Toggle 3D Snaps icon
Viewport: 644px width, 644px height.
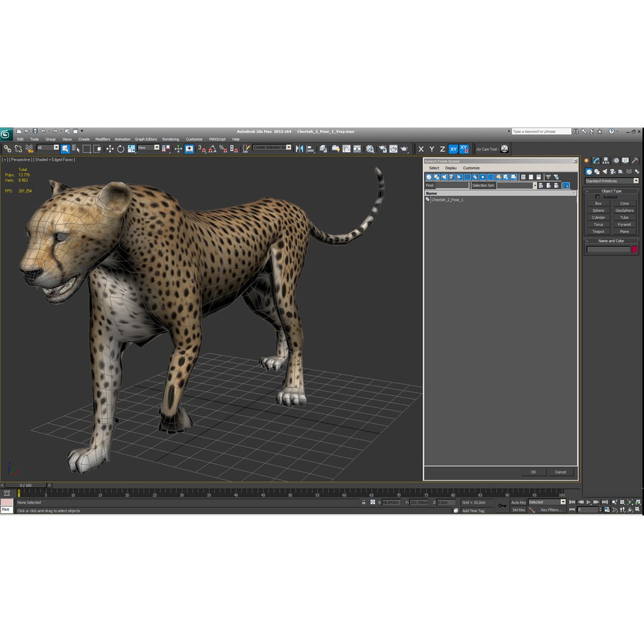(x=202, y=148)
